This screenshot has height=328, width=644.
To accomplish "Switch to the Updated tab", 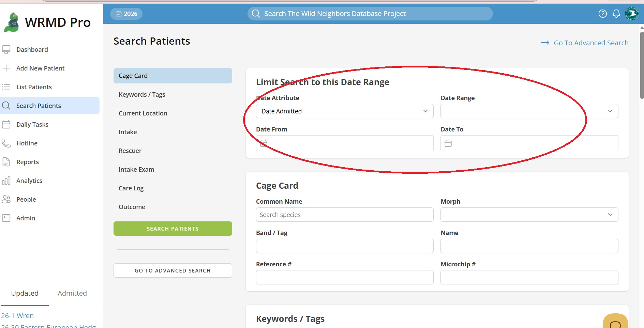I will tap(25, 293).
